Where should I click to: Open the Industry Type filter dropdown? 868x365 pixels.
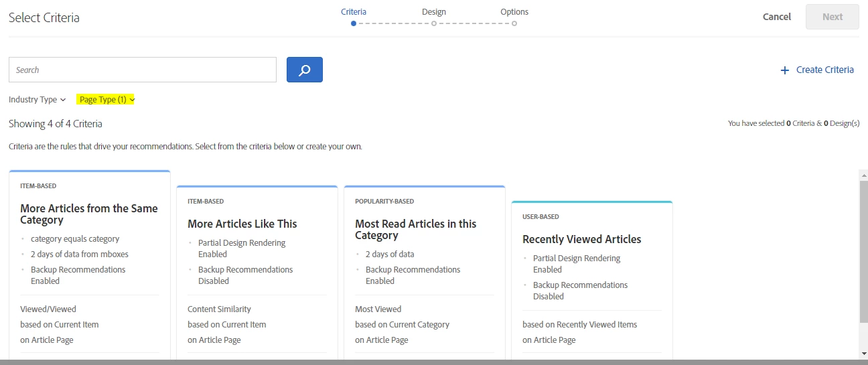coord(38,99)
